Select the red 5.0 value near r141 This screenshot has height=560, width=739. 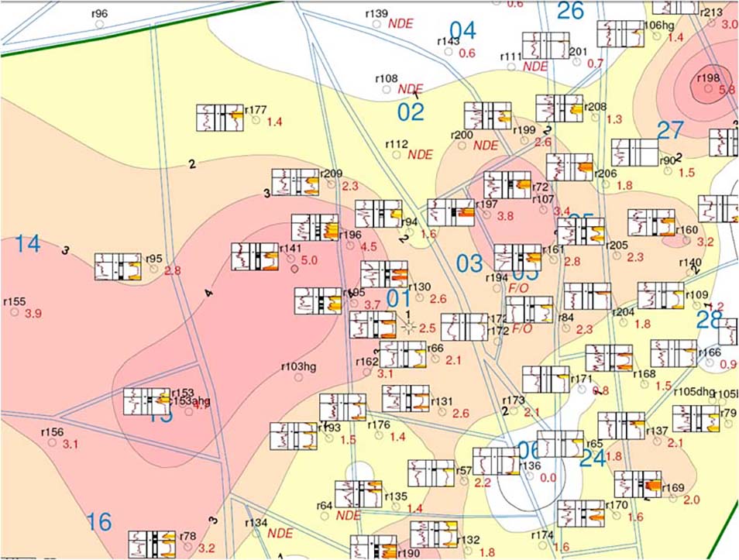click(x=309, y=260)
